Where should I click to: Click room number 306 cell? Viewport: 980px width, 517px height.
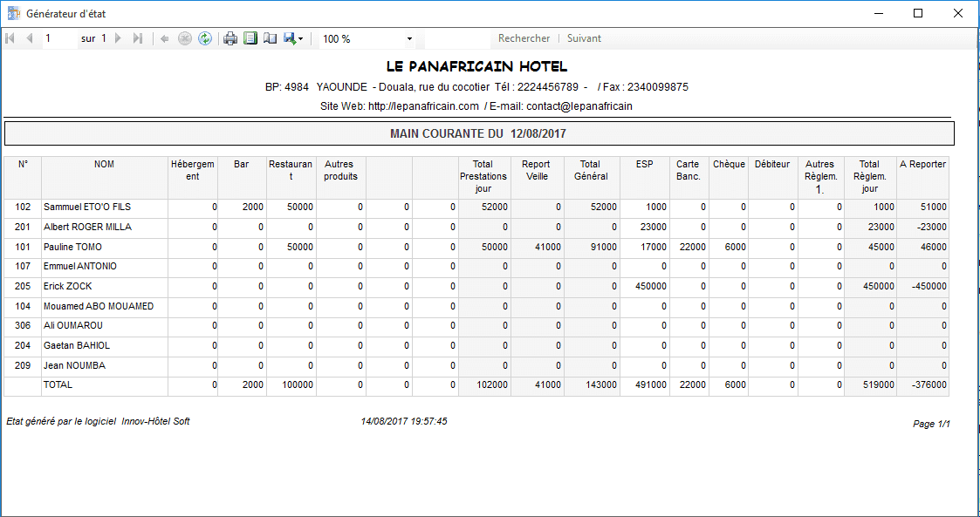click(x=23, y=326)
